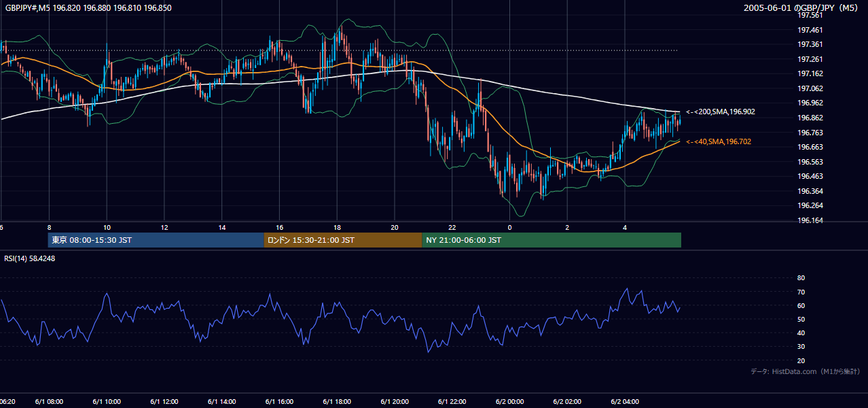Select the '6/1 08:00' bottom time label
The height and width of the screenshot is (408, 868).
click(x=49, y=402)
